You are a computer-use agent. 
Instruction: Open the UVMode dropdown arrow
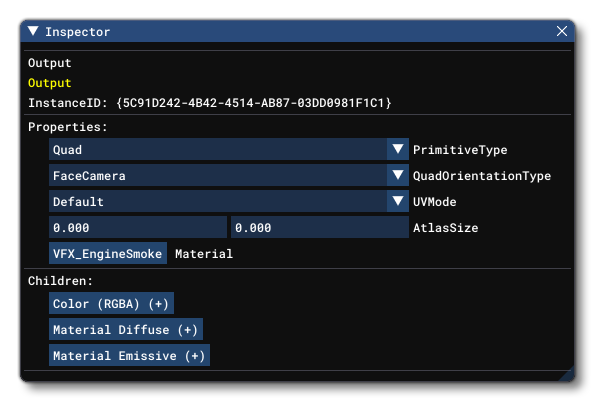398,201
